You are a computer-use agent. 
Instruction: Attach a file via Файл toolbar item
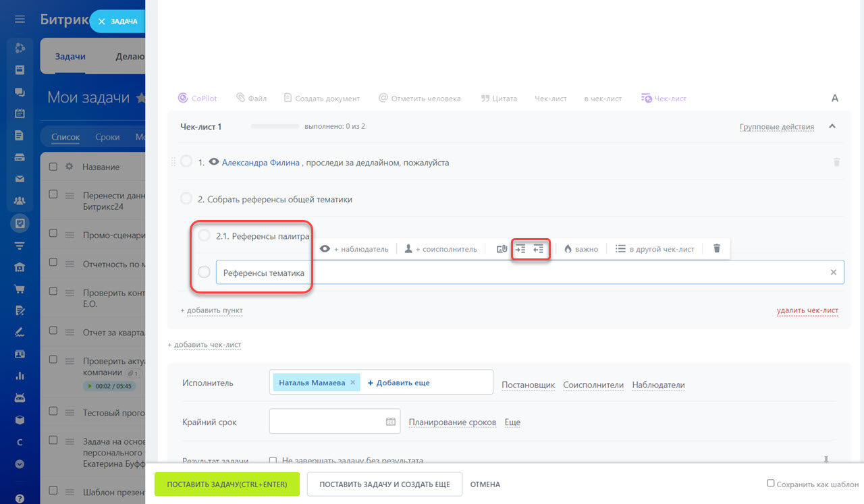click(x=251, y=99)
